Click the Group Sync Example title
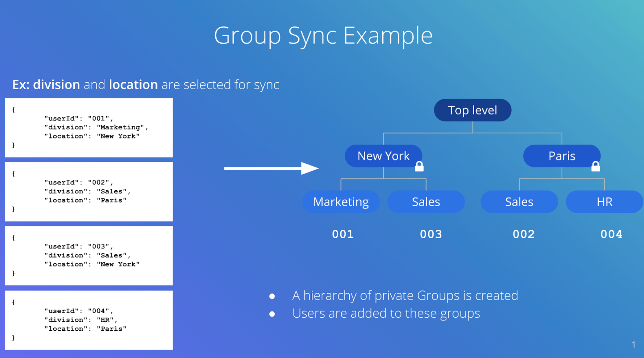644x358 pixels. coord(323,35)
